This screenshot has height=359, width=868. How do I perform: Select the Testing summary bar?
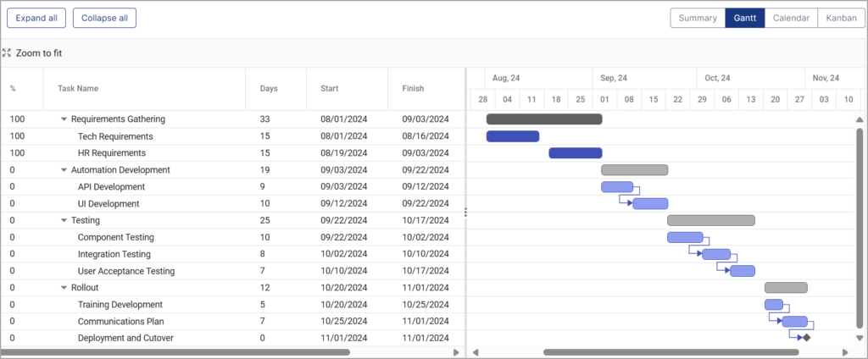coord(711,220)
